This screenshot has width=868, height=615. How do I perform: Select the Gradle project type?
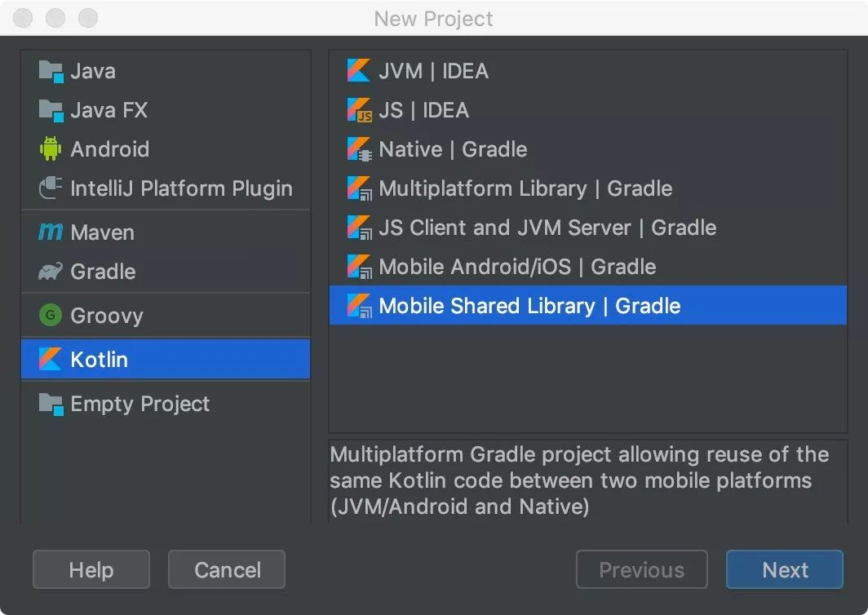click(x=166, y=272)
